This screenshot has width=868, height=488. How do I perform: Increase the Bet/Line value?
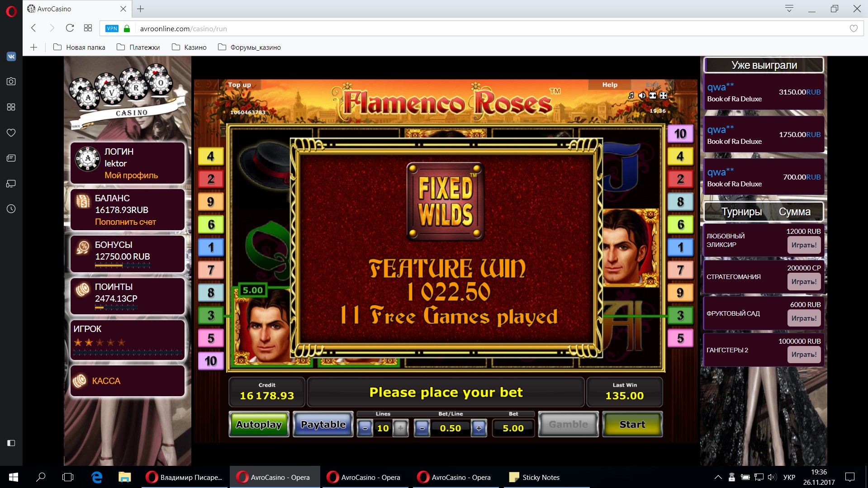tap(479, 428)
